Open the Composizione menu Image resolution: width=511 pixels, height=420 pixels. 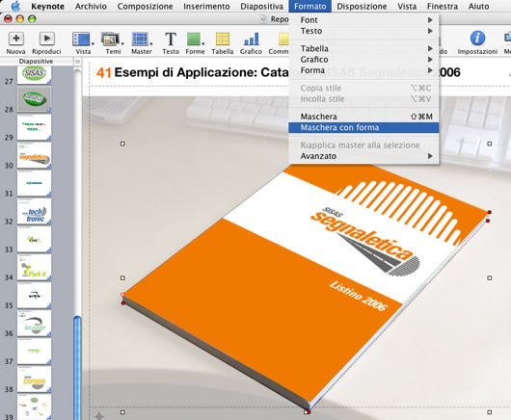pyautogui.click(x=145, y=6)
